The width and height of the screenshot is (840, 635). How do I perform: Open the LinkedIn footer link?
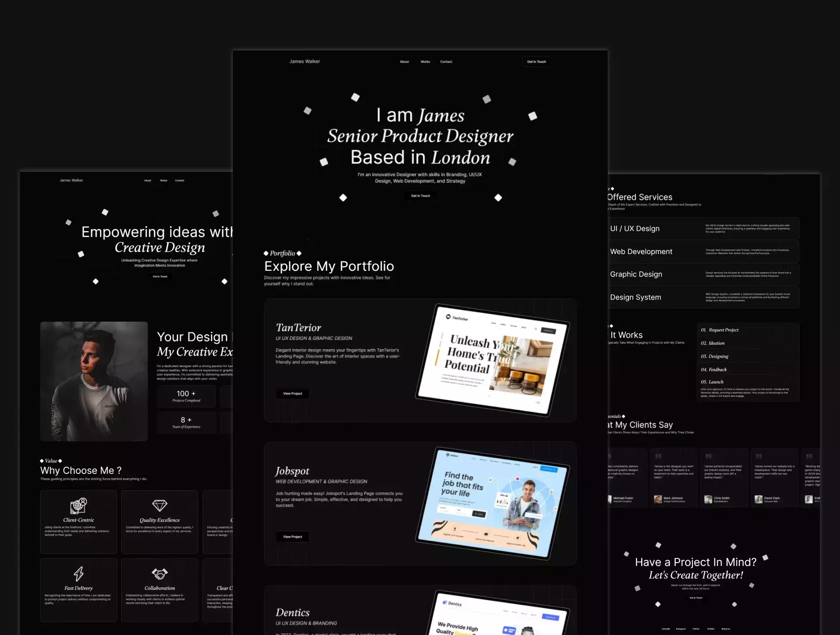tap(666, 629)
